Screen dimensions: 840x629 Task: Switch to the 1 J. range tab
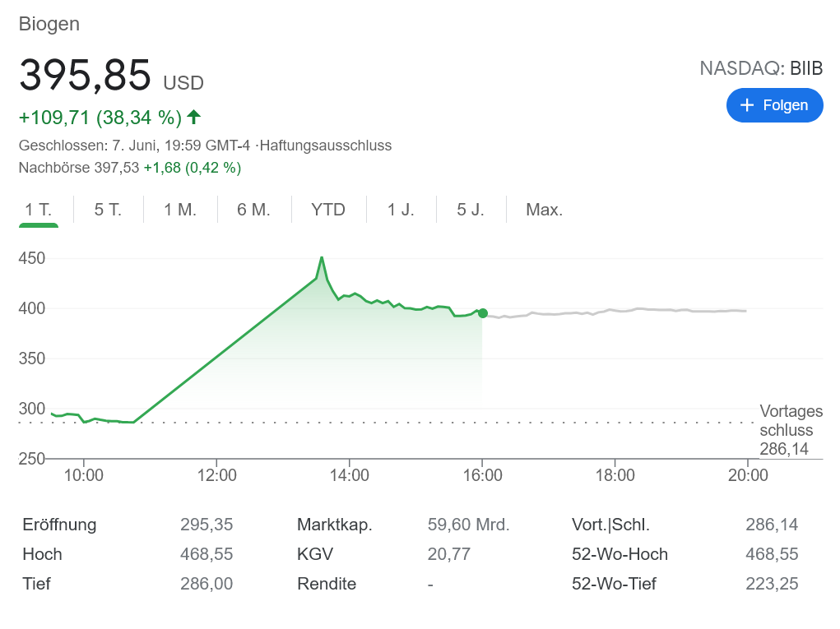click(x=401, y=210)
